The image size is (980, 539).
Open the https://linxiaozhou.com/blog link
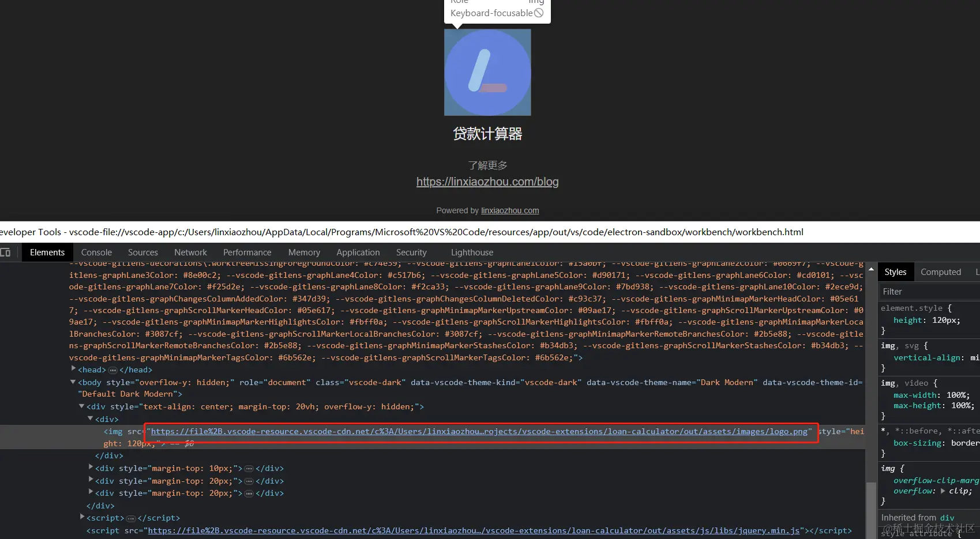(487, 182)
